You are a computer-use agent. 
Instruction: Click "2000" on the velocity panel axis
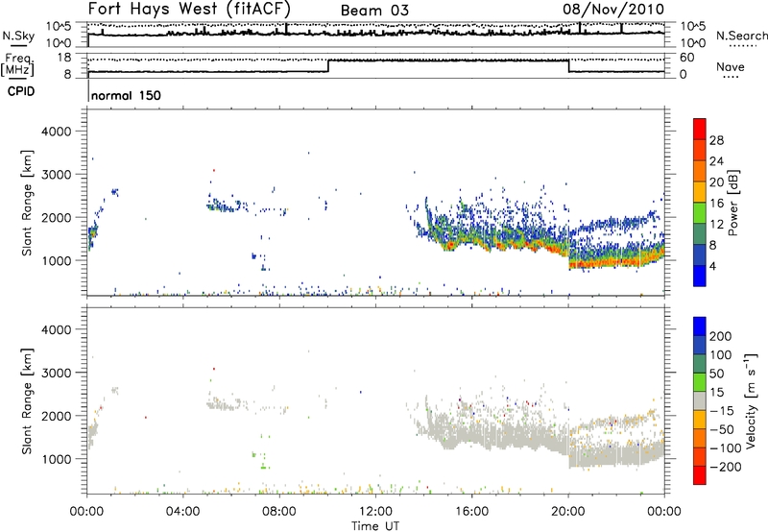pos(57,416)
